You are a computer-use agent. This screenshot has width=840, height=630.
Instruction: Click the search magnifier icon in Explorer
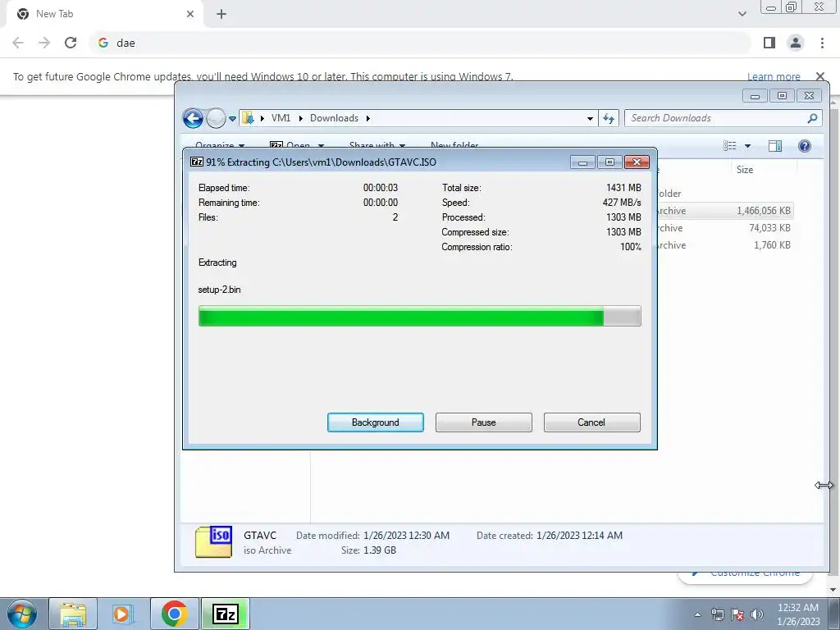[813, 118]
